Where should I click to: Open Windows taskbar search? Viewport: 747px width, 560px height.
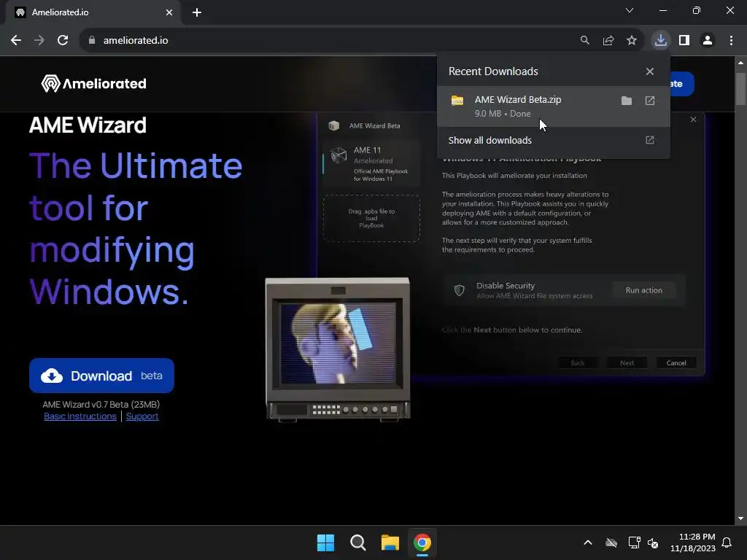point(357,542)
